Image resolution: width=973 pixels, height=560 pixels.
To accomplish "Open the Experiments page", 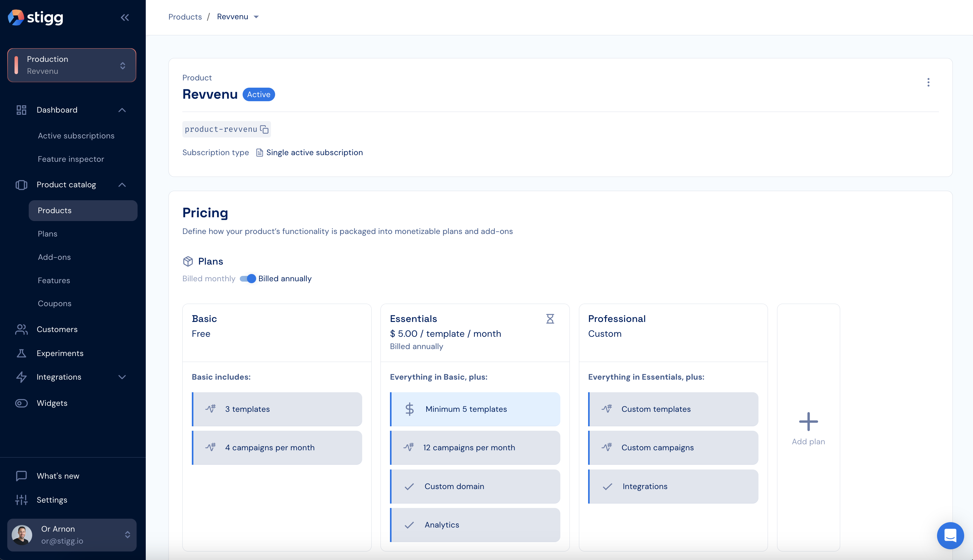I will 60,353.
